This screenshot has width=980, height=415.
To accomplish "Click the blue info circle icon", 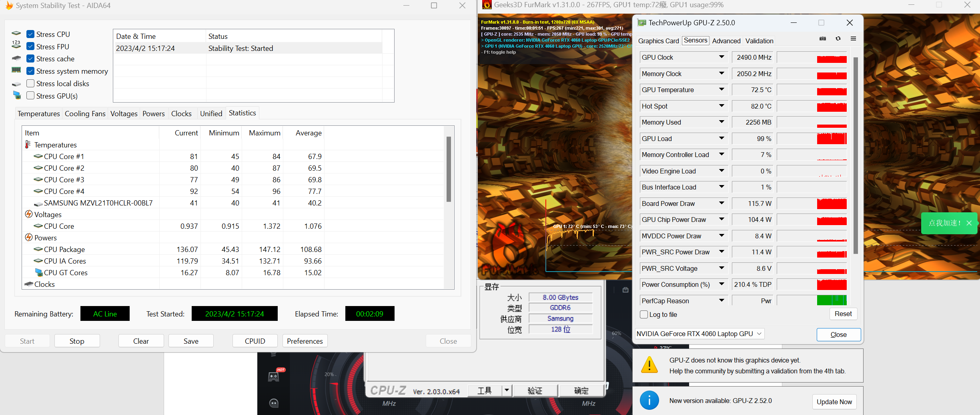I will [x=649, y=400].
